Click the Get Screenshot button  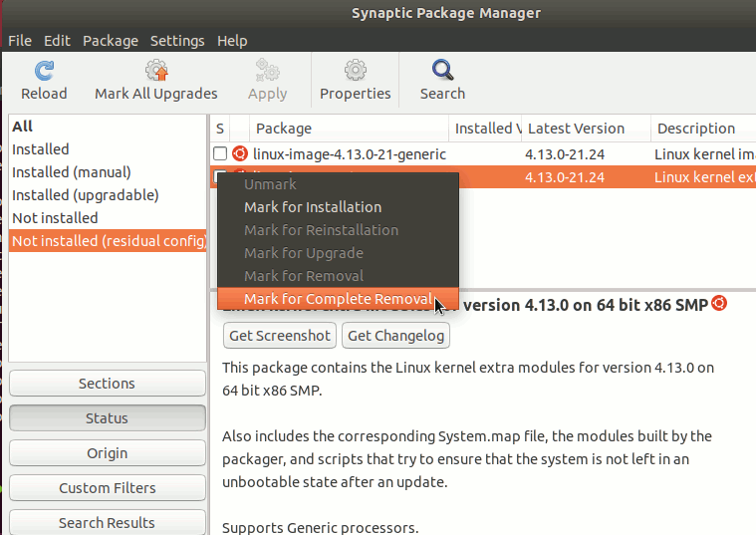280,336
